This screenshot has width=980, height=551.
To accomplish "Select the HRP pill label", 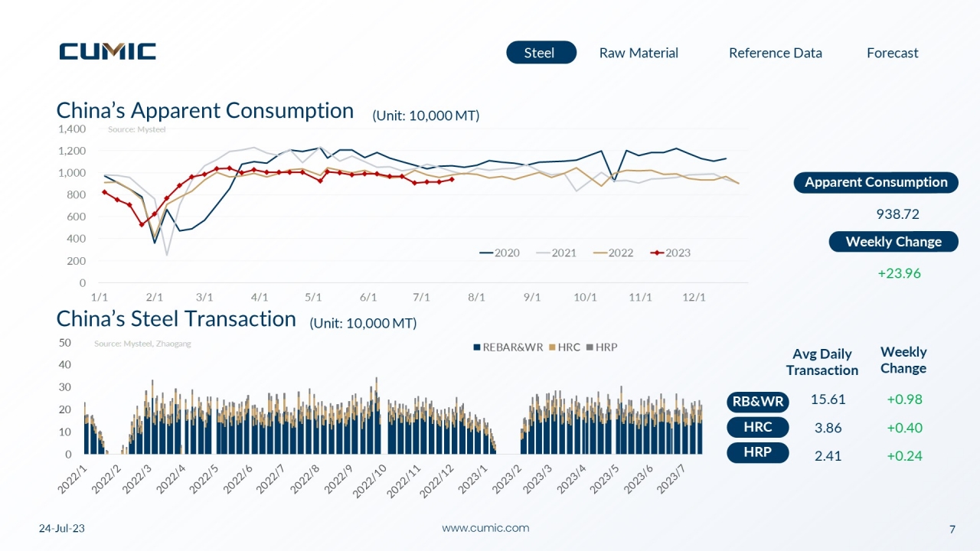I will pos(758,453).
